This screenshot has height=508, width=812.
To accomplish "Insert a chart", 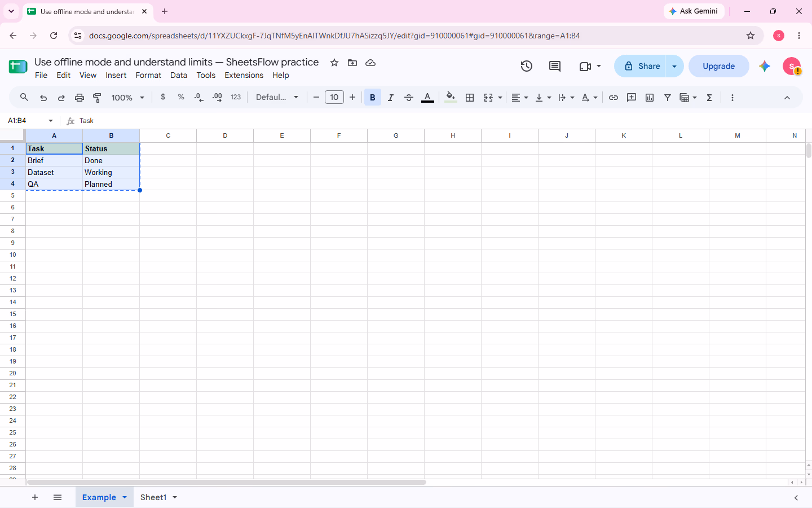I will 650,98.
